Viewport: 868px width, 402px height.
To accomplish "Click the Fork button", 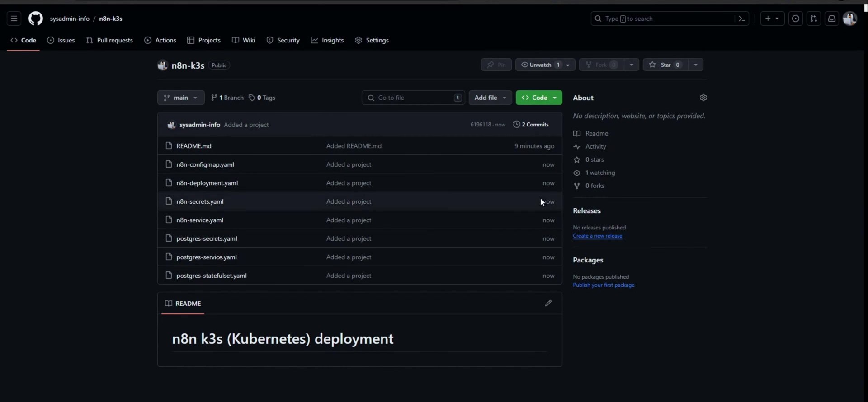I will pyautogui.click(x=601, y=65).
